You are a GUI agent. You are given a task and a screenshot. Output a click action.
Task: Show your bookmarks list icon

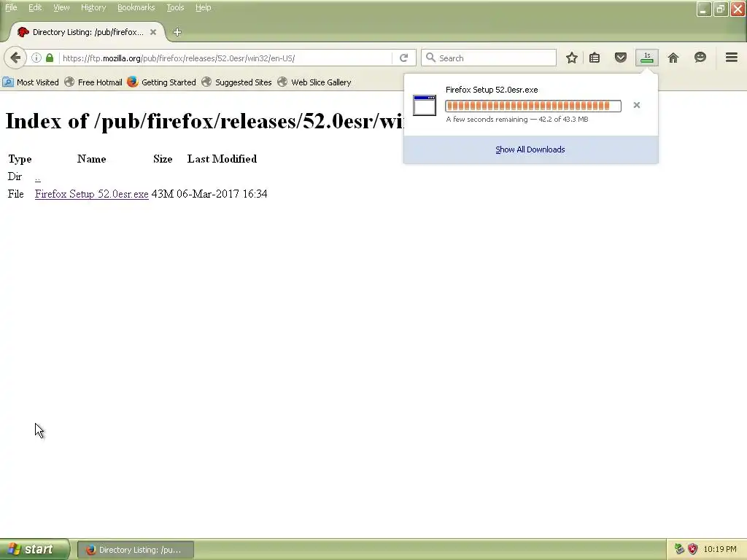tap(595, 58)
